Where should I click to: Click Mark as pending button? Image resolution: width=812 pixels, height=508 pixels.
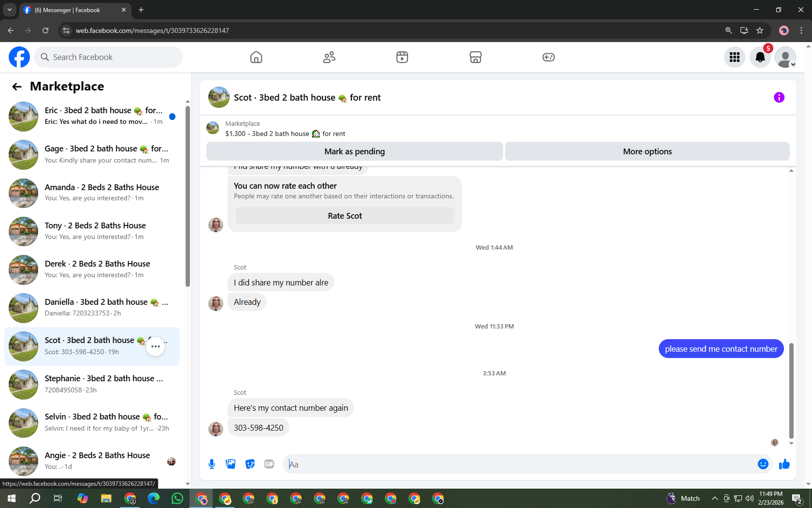point(355,151)
